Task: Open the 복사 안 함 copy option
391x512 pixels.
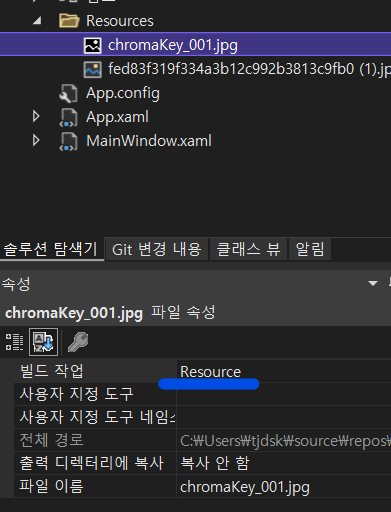Action: (284, 463)
